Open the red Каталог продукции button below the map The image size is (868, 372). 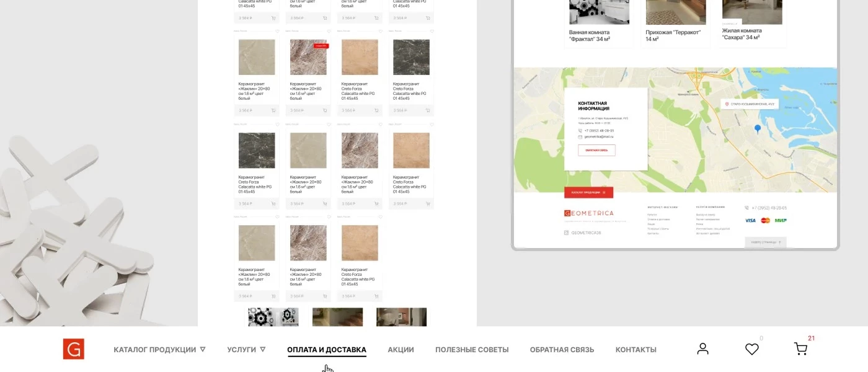pos(588,192)
